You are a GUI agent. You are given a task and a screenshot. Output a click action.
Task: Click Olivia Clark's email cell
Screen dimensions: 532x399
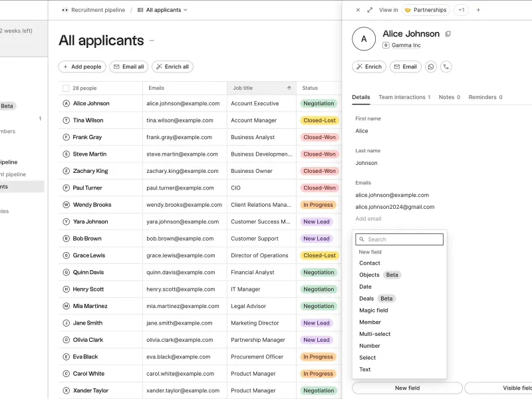click(x=185, y=340)
